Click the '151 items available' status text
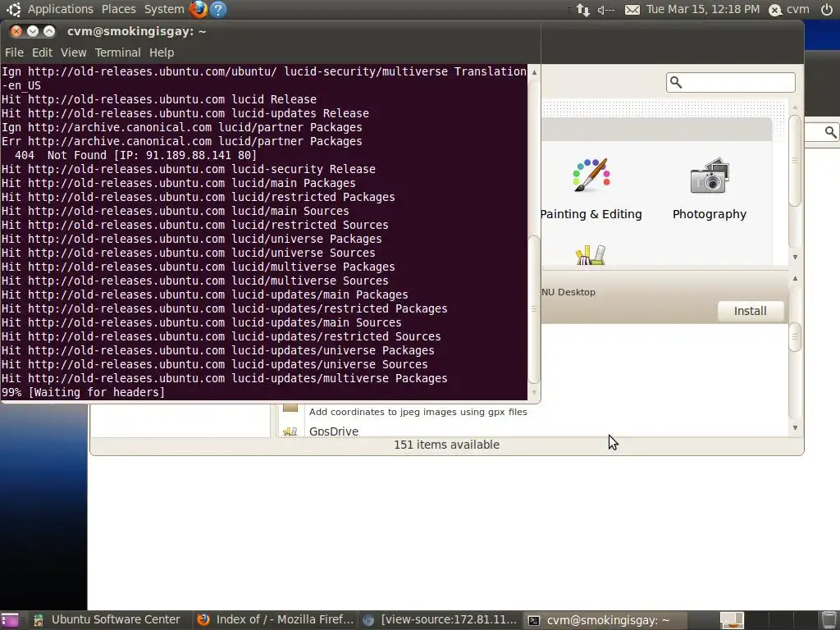Viewport: 840px width, 630px height. [447, 445]
